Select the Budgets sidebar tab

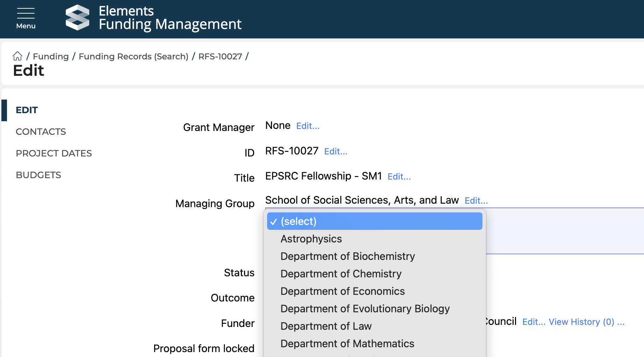(x=38, y=175)
